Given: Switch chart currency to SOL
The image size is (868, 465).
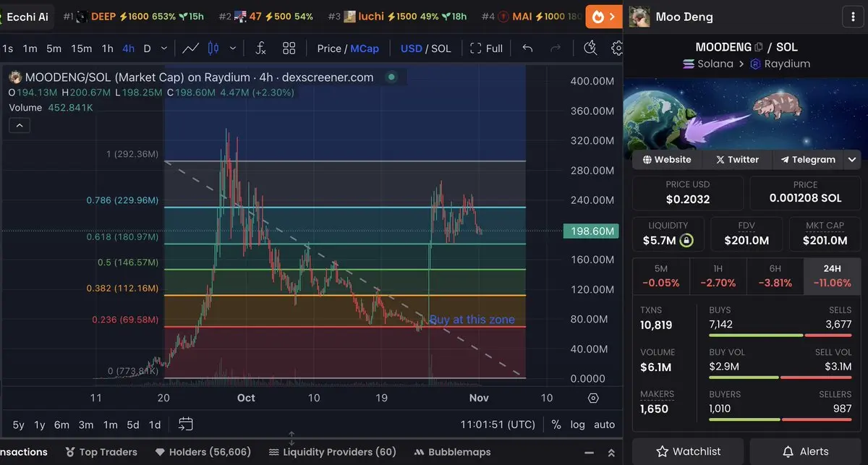Looking at the screenshot, I should click(x=441, y=48).
